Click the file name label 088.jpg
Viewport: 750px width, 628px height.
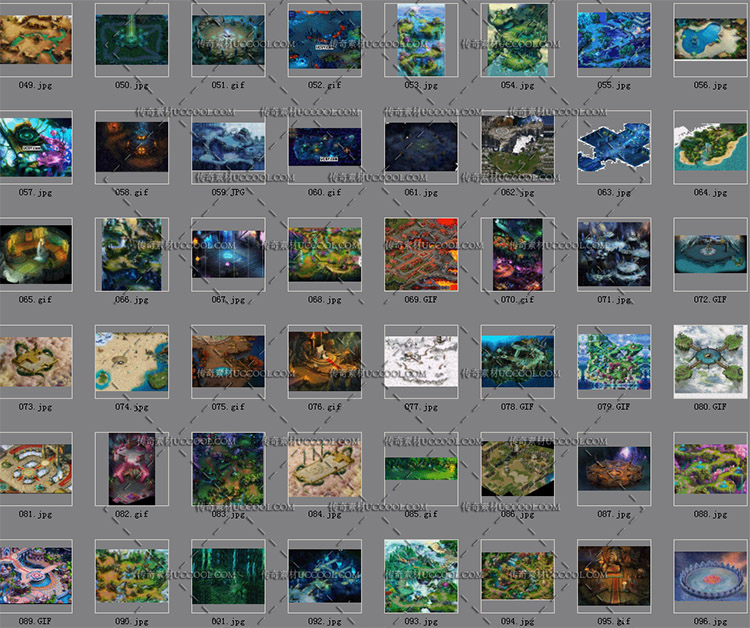tap(710, 514)
